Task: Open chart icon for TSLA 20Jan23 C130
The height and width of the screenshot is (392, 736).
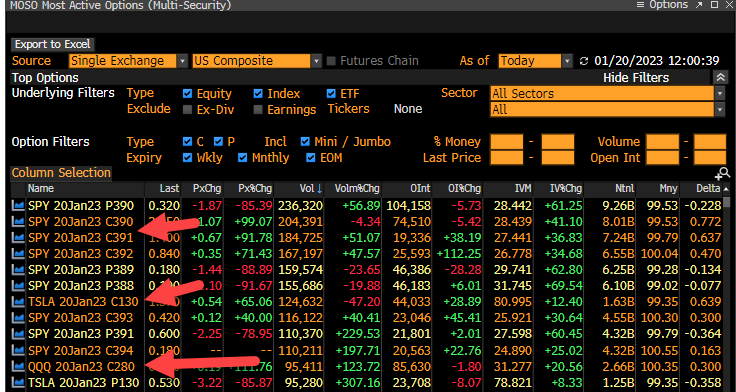Action: [x=18, y=301]
